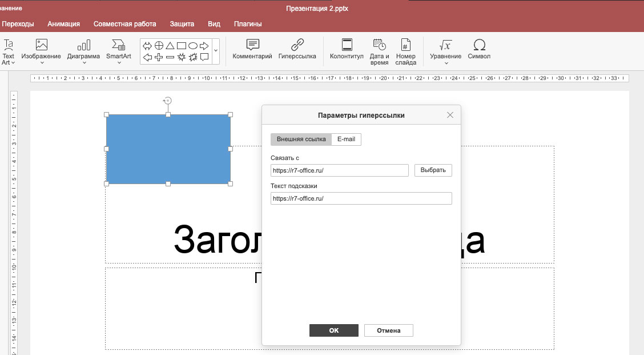
Task: Click the Символ (symbol) omega icon
Action: pyautogui.click(x=479, y=45)
